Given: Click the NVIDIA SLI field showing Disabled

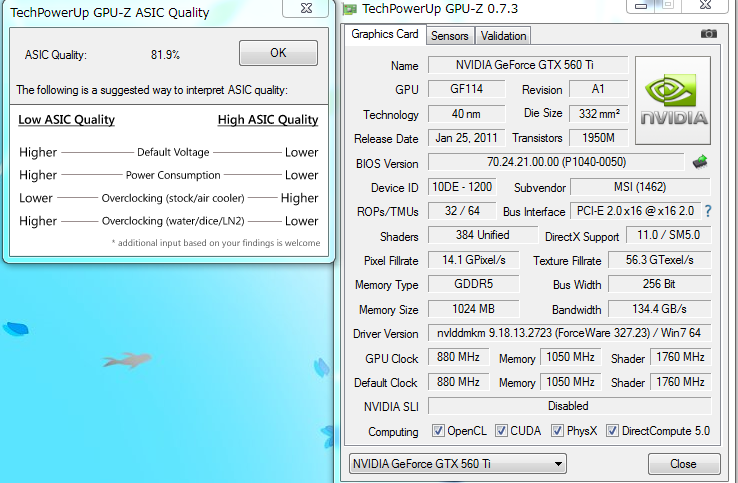Looking at the screenshot, I should [x=569, y=406].
